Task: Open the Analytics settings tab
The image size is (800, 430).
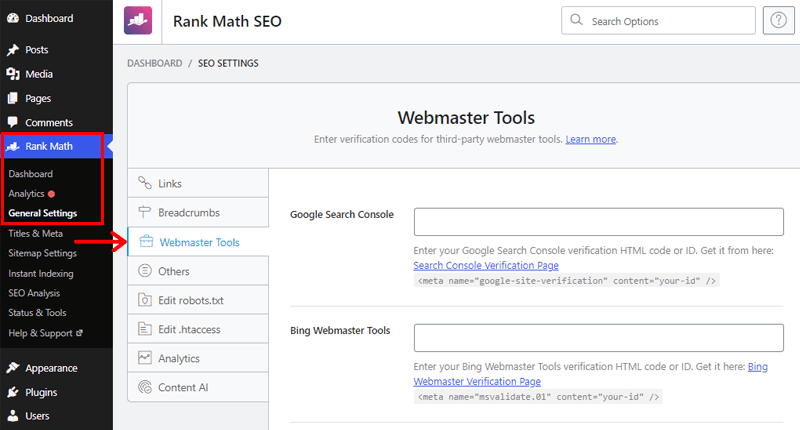Action: click(198, 358)
